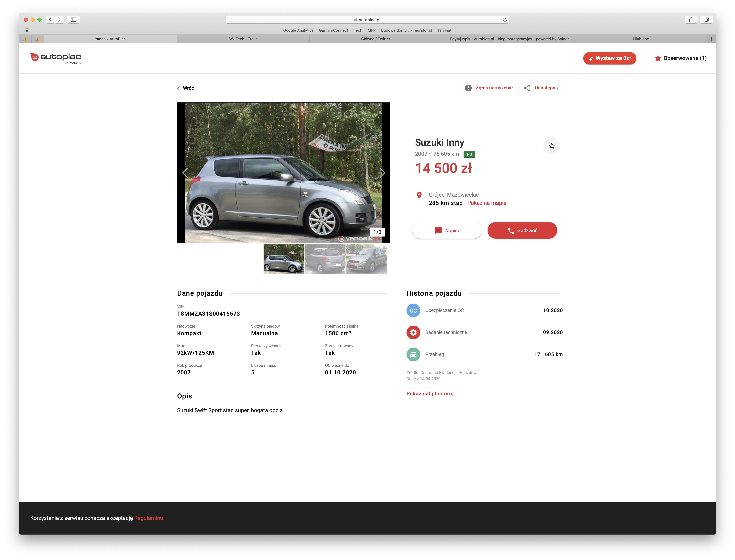Switch to Główna / Twitter tab
735x560 pixels.
coord(376,39)
